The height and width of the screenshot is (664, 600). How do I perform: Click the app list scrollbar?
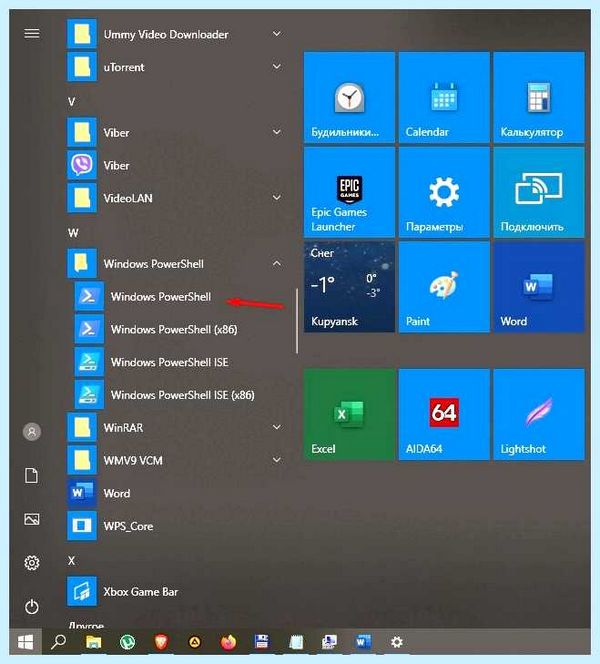coord(297,321)
